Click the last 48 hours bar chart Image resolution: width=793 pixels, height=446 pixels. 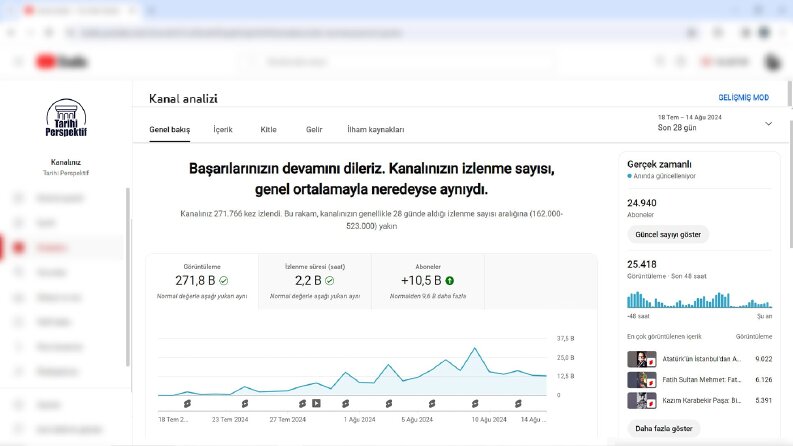[x=699, y=300]
